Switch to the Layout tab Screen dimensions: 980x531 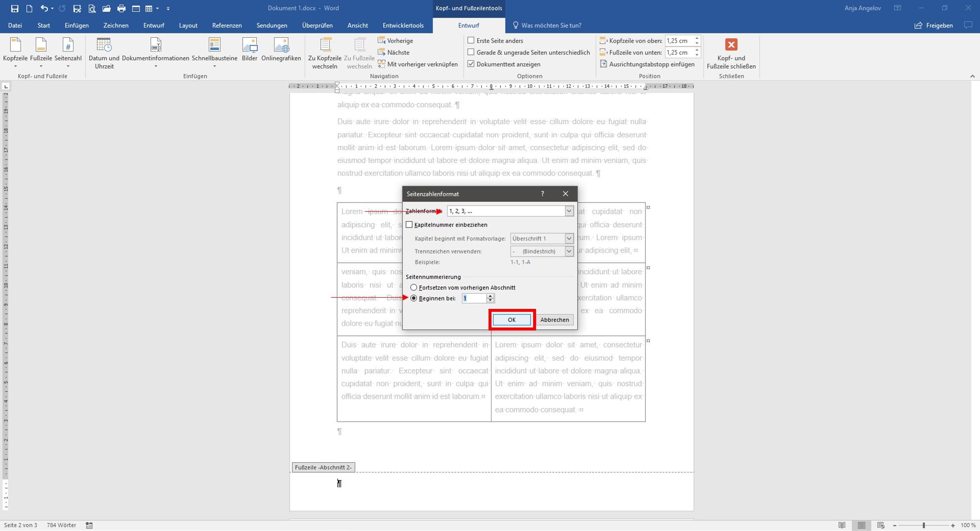(x=188, y=25)
